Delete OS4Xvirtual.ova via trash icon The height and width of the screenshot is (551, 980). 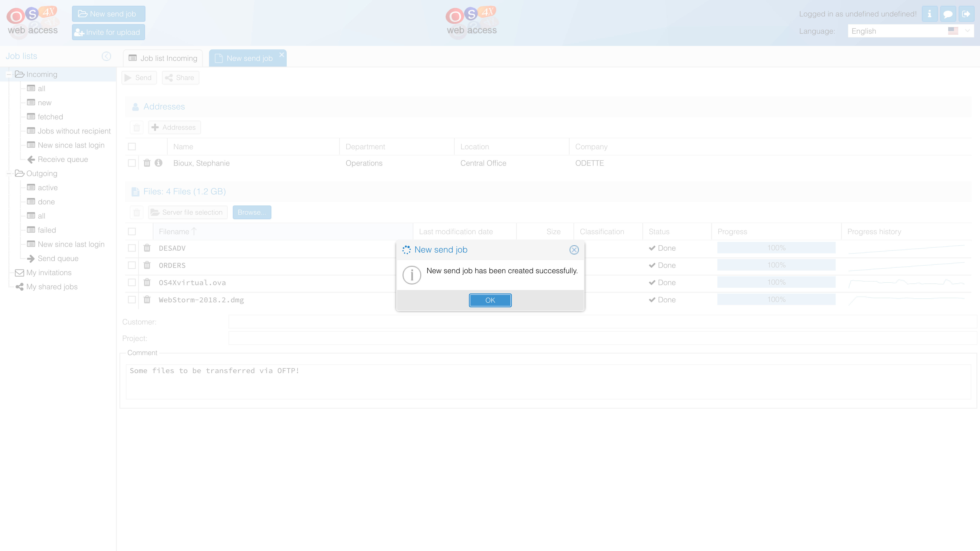coord(147,282)
